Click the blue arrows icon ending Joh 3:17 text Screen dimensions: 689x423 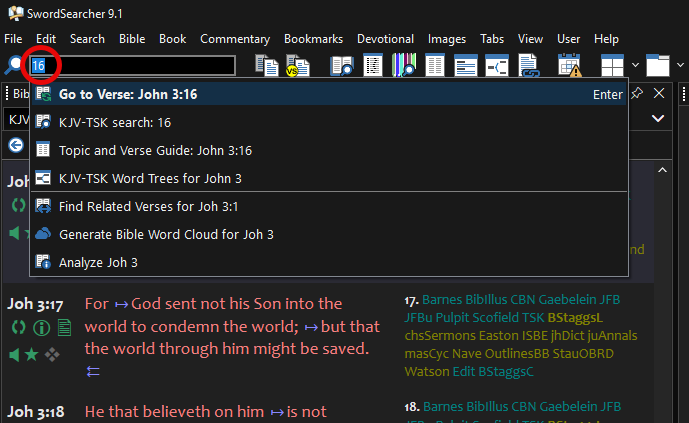point(93,372)
